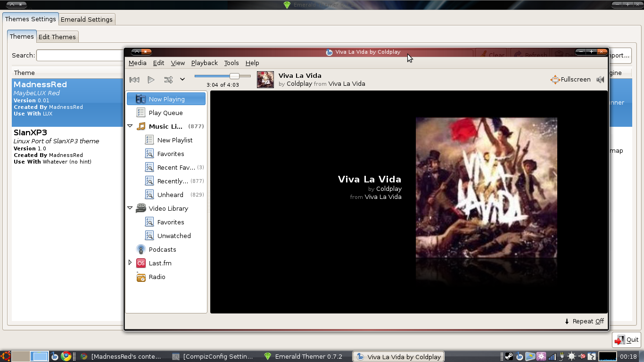Open the Help menu
Screen dimensions: 644x362
pyautogui.click(x=252, y=63)
